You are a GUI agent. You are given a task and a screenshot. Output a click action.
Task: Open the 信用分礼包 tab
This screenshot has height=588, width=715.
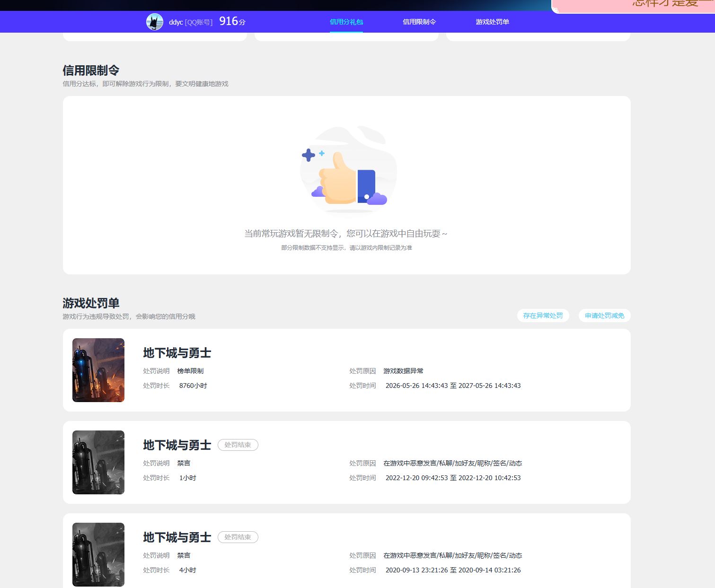(346, 22)
